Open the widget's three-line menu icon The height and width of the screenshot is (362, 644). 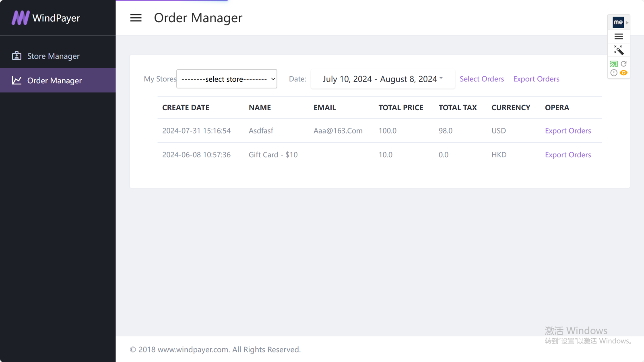pyautogui.click(x=619, y=37)
